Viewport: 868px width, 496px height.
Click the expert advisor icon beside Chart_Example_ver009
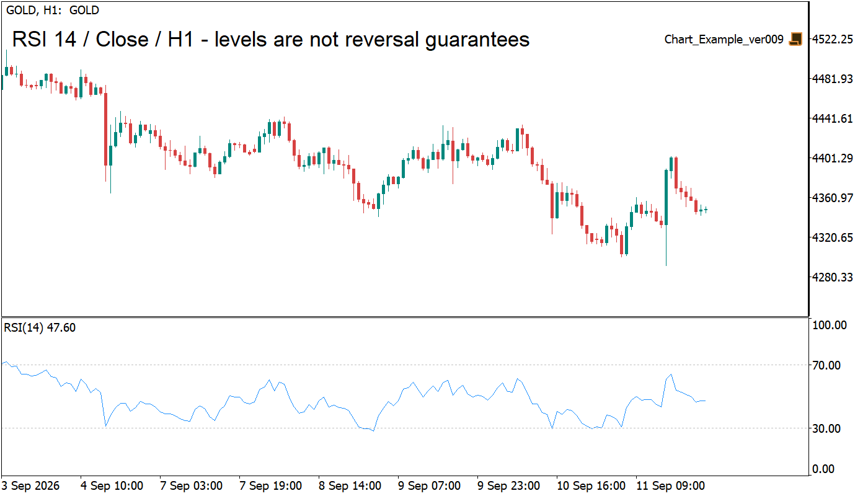[795, 40]
